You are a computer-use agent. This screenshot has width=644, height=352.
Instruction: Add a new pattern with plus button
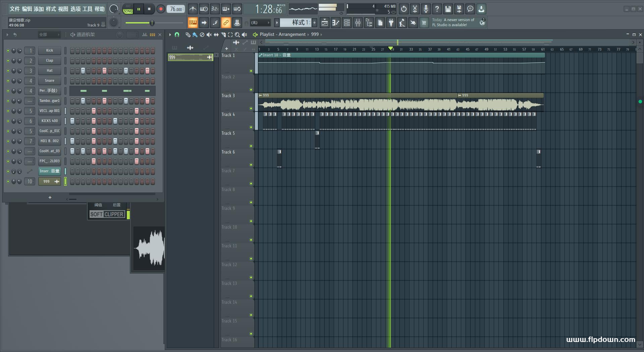pos(315,23)
